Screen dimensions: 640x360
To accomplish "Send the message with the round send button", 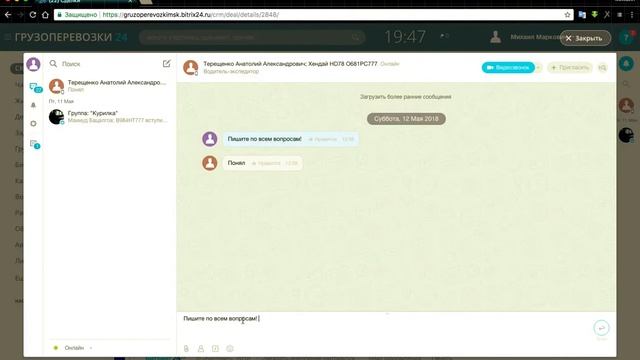I will 601,328.
